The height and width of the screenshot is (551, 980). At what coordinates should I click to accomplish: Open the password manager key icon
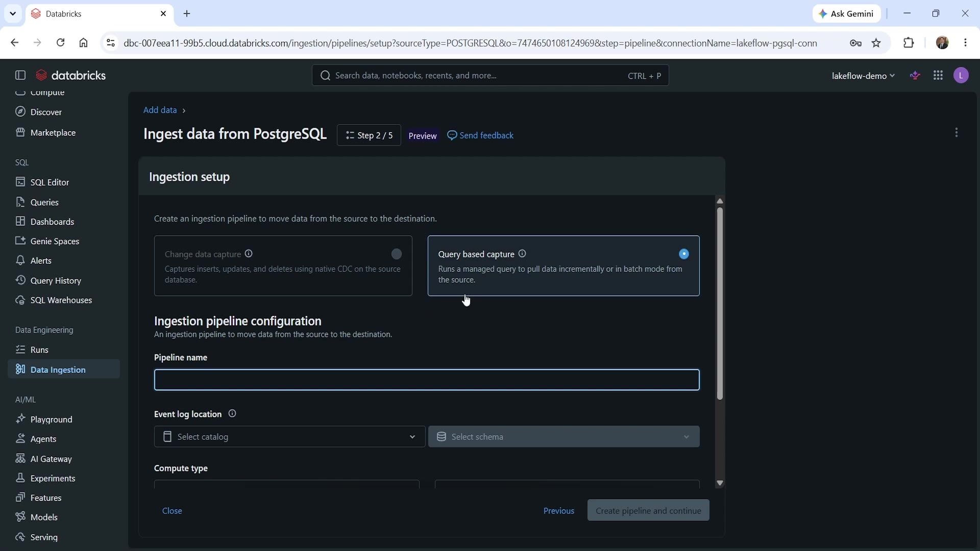tap(856, 43)
